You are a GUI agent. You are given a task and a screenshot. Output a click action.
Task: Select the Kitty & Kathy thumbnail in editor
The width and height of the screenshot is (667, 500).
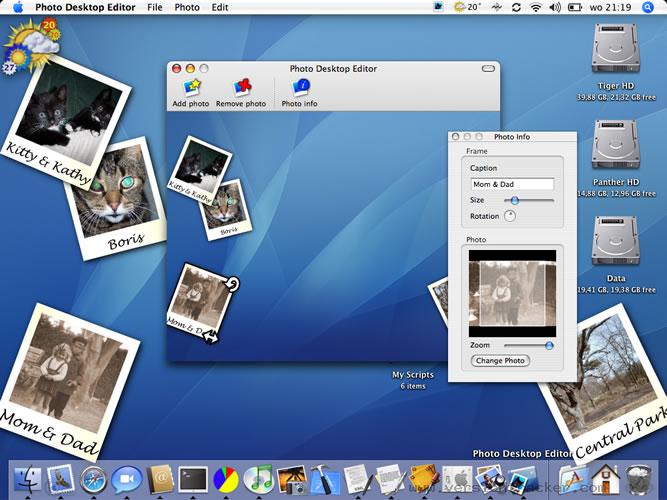[x=199, y=169]
